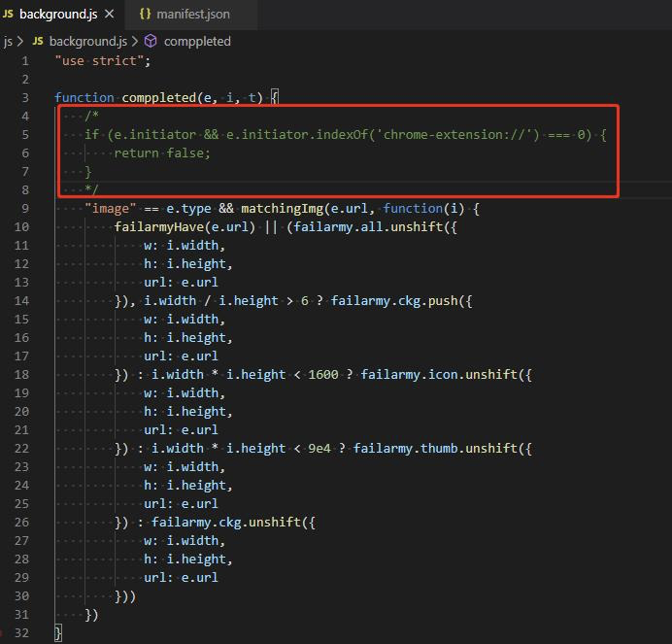Click the JS icon on background.js tab

click(x=8, y=14)
